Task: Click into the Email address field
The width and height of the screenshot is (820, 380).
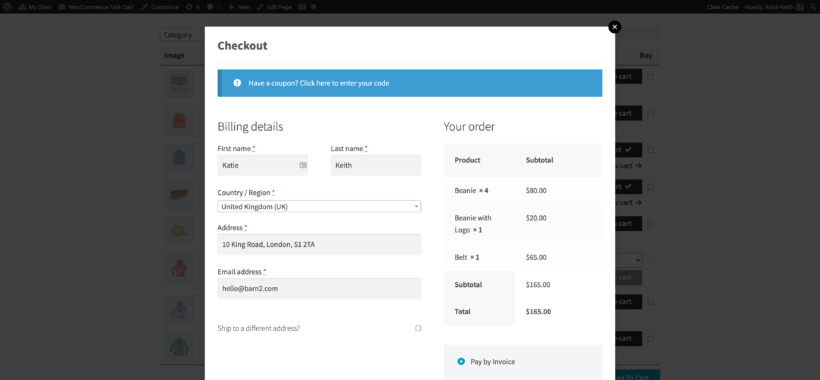Action: point(319,289)
